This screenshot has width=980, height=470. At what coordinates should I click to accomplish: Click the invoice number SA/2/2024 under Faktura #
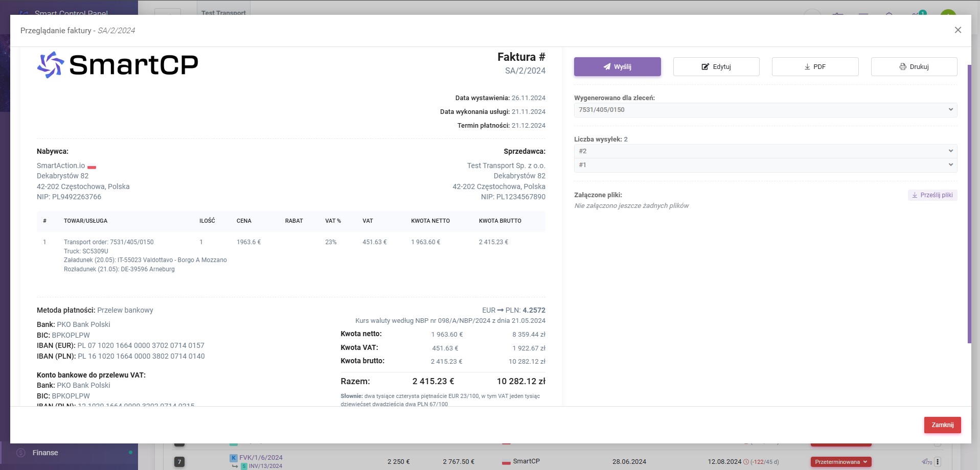coord(525,71)
